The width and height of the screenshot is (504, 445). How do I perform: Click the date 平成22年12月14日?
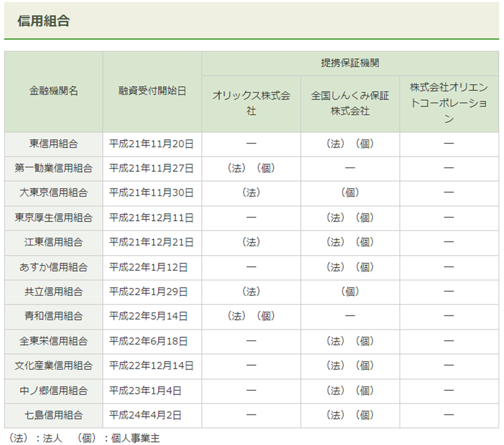[151, 366]
